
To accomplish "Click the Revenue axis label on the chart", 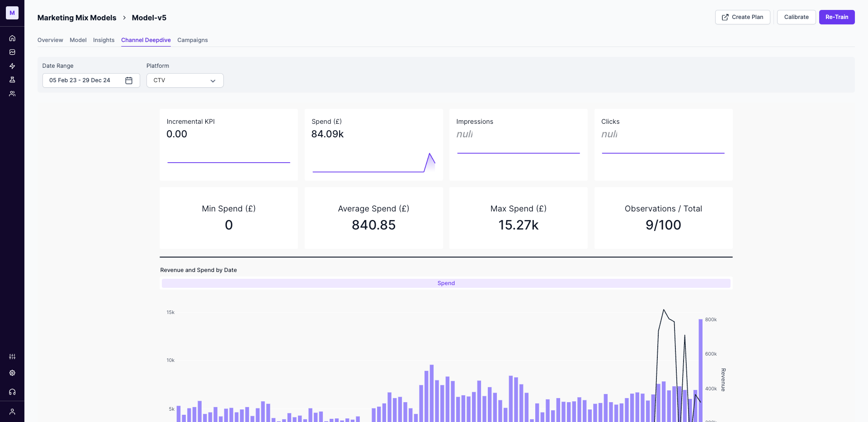I will (723, 380).
